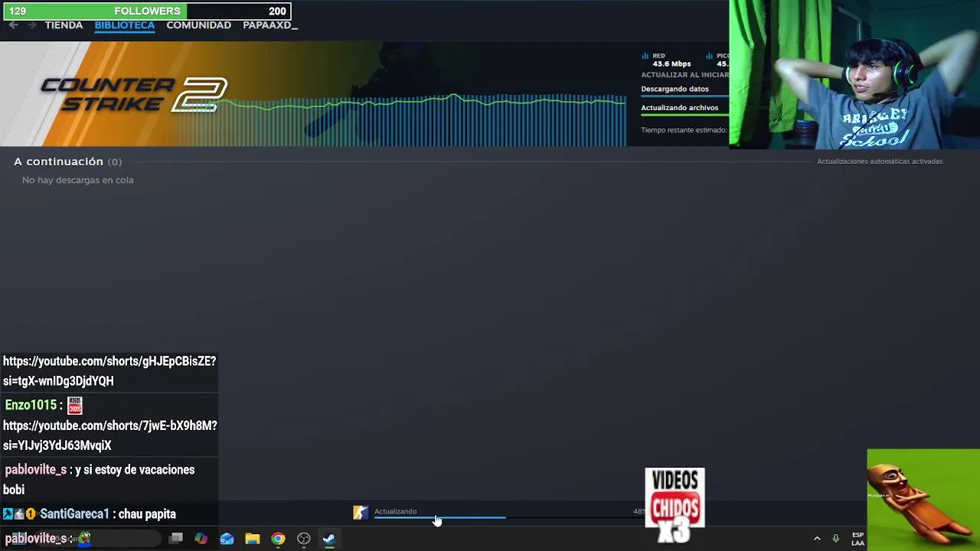This screenshot has width=980, height=551.
Task: Click the Enzo1015 username in chat
Action: (31, 405)
